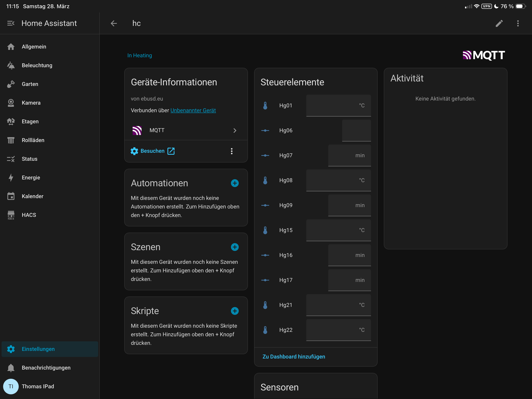Show Benachrichtigungen notifications
Viewport: 532px width, 399px height.
coord(50,368)
